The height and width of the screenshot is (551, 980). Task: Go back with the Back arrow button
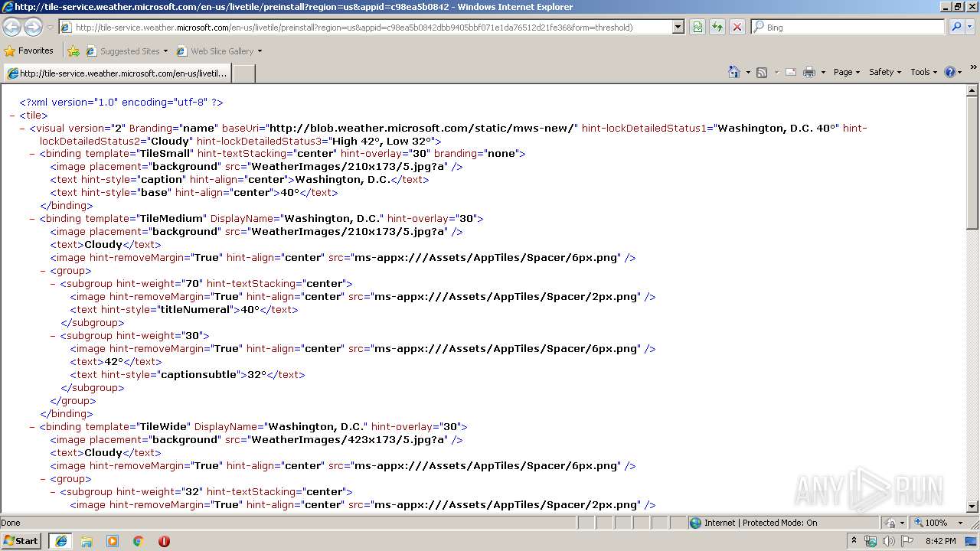(11, 27)
